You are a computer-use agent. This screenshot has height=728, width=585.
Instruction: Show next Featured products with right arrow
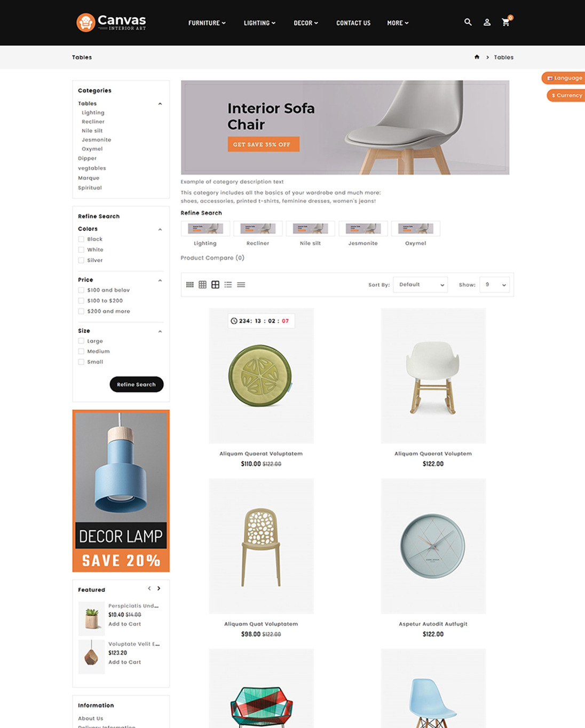(159, 589)
